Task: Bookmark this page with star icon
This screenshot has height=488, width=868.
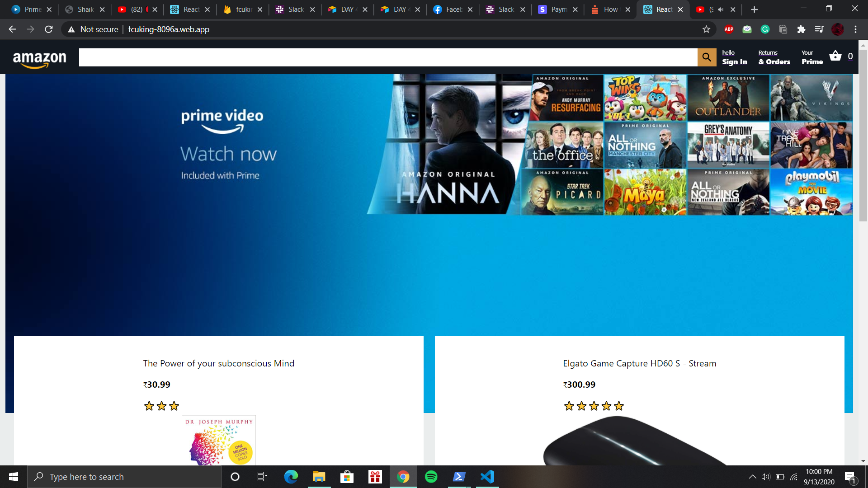Action: (x=706, y=29)
